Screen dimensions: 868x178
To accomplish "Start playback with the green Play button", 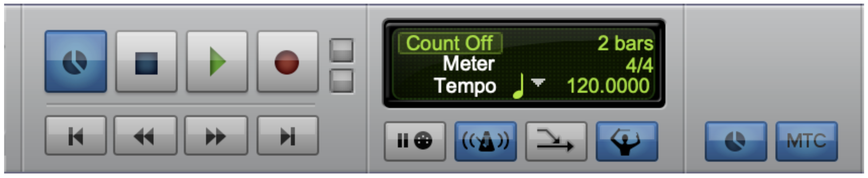I will 217,62.
